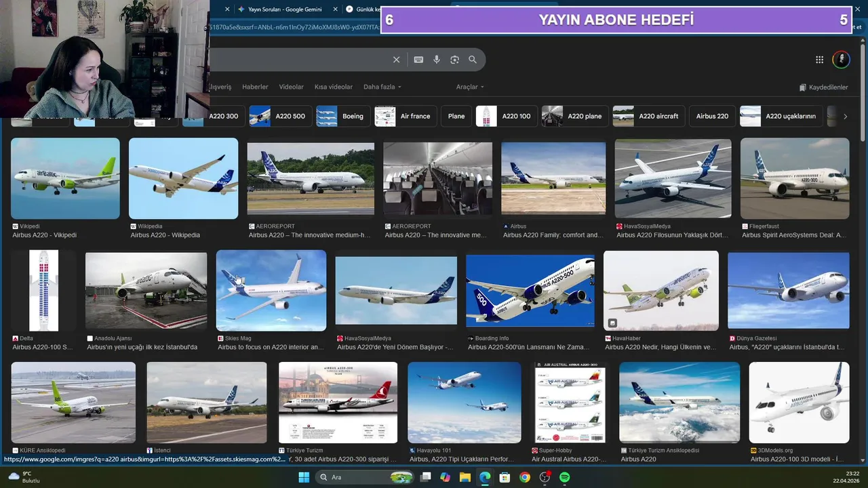Image resolution: width=868 pixels, height=488 pixels.
Task: Open Task View on the taskbar
Action: [x=426, y=477]
